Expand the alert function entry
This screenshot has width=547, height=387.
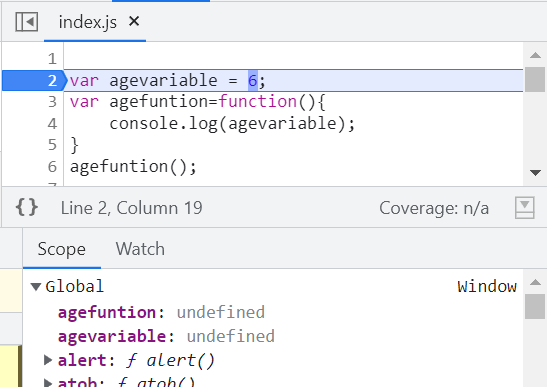pyautogui.click(x=48, y=360)
